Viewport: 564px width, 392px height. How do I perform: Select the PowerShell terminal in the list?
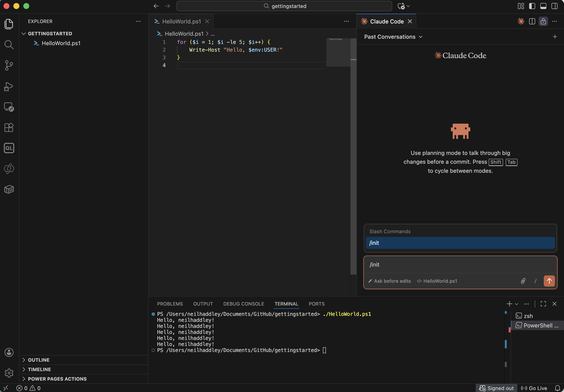[x=538, y=325]
